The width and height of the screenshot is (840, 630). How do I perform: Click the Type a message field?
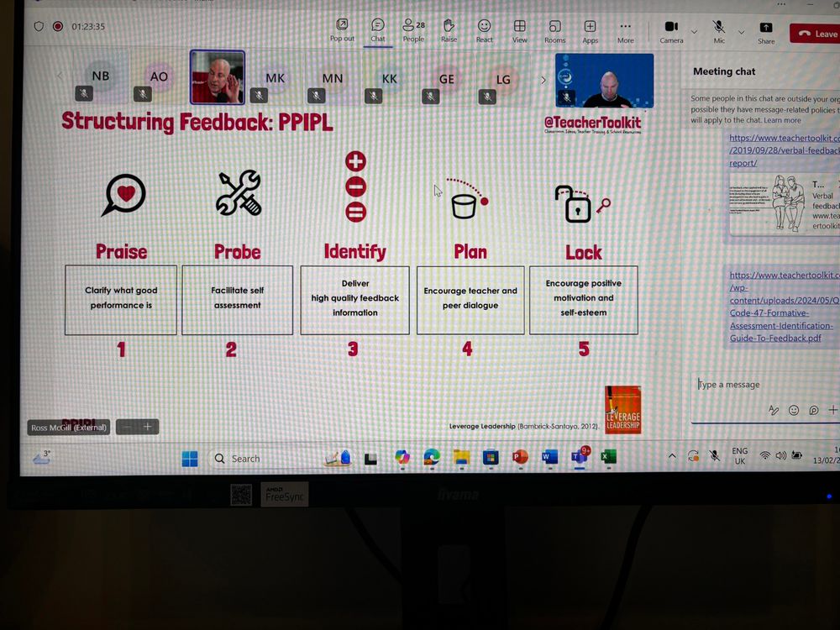click(x=766, y=384)
